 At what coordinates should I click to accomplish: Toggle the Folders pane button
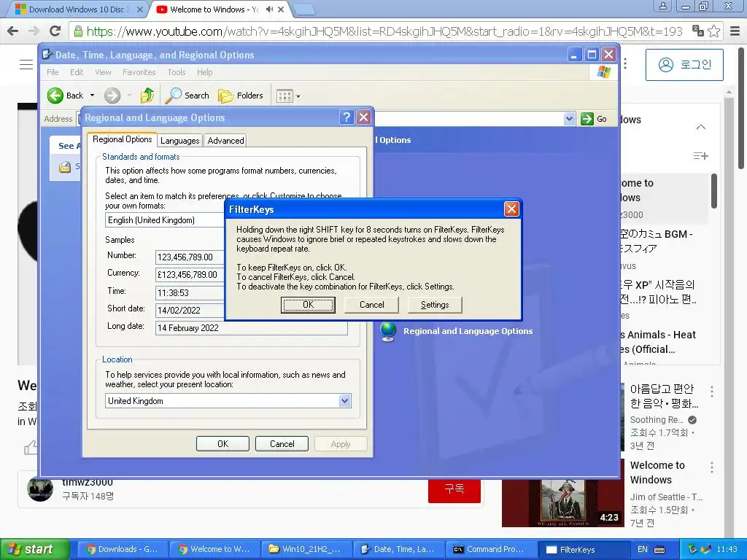pos(241,96)
